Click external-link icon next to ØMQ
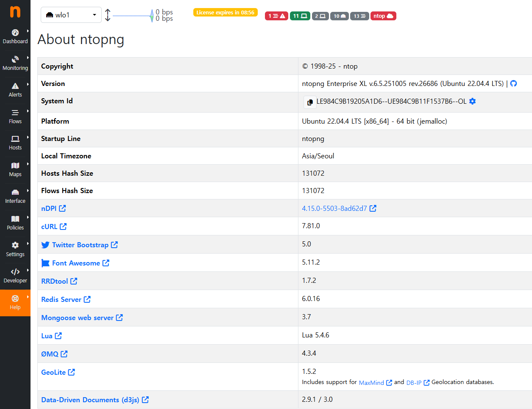Image resolution: width=532 pixels, height=409 pixels. [x=64, y=354]
